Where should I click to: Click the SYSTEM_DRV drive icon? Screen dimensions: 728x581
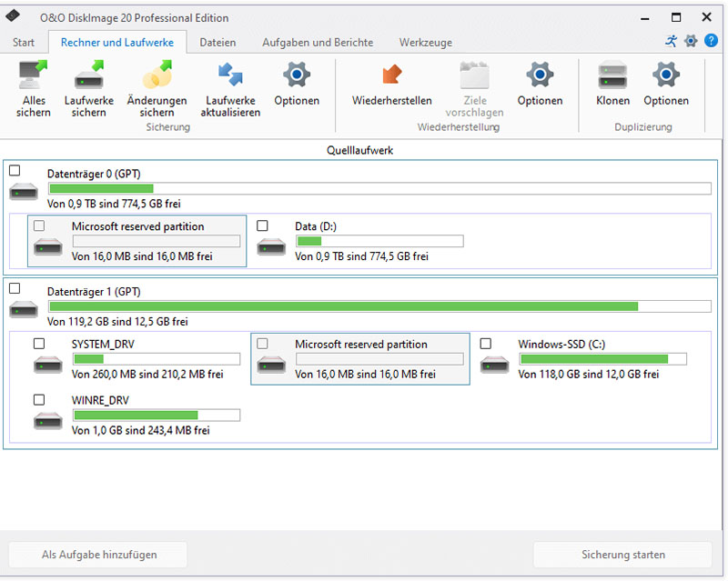click(48, 365)
